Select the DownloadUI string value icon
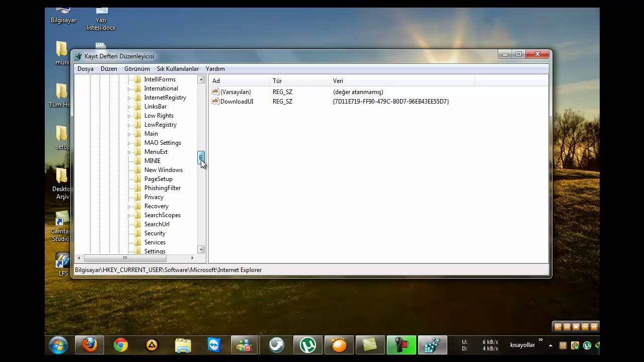Viewport: 644px width, 362px height. click(215, 101)
